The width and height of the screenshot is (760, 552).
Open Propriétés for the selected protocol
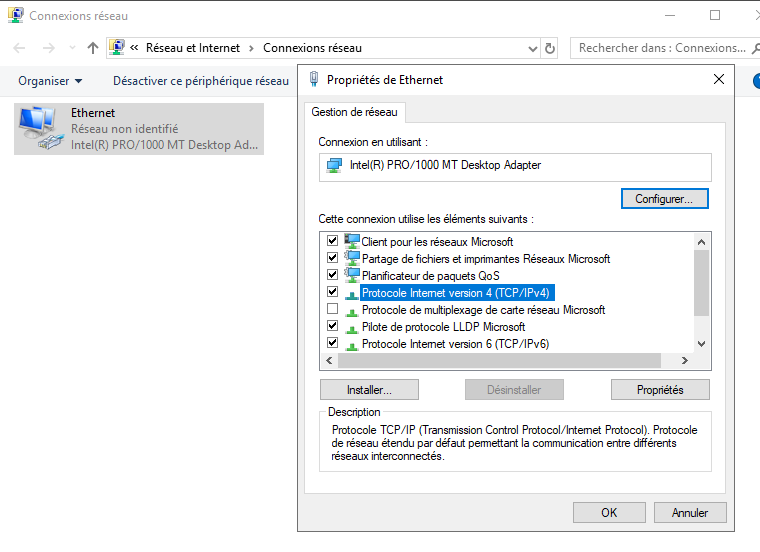660,390
